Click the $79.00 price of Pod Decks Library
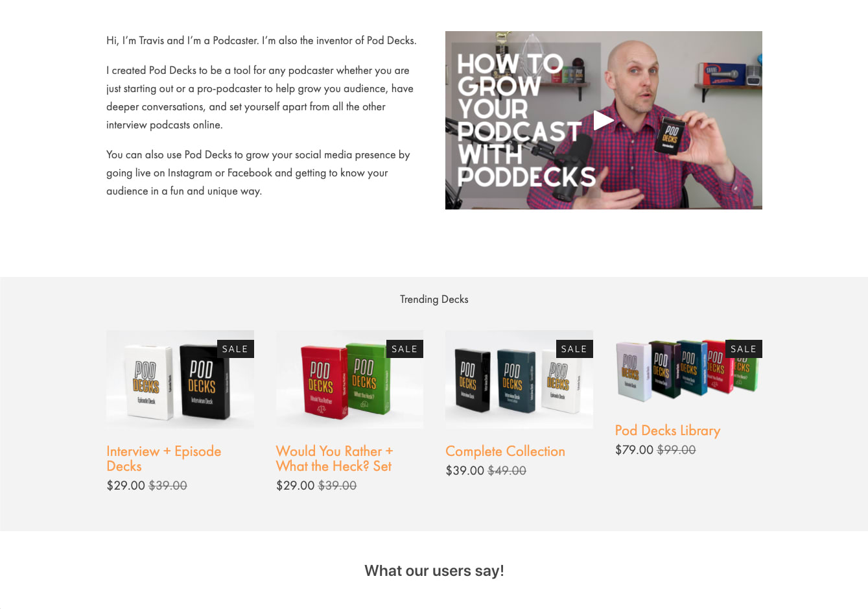868x609 pixels. (x=634, y=450)
